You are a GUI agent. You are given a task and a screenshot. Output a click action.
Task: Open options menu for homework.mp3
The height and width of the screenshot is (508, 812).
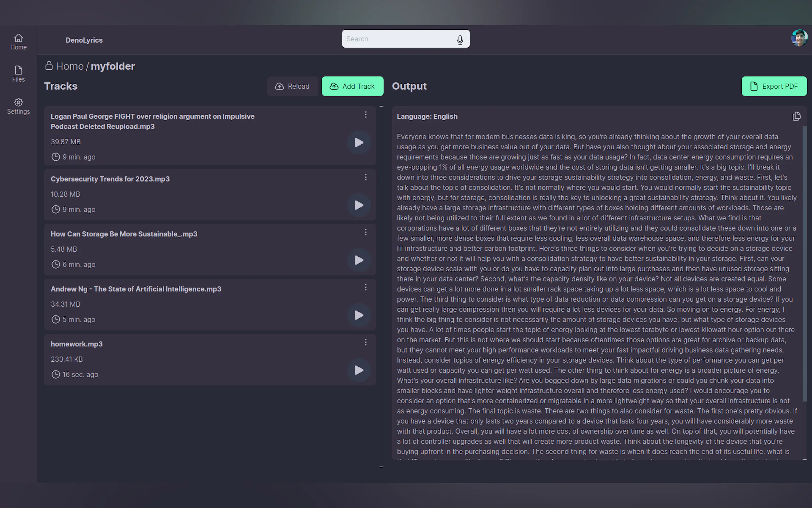pyautogui.click(x=365, y=342)
